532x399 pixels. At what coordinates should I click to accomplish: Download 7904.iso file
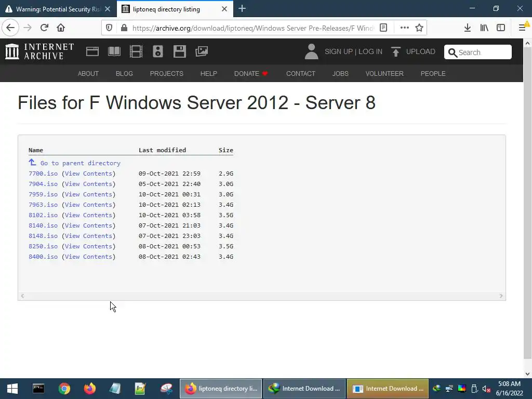tap(43, 184)
